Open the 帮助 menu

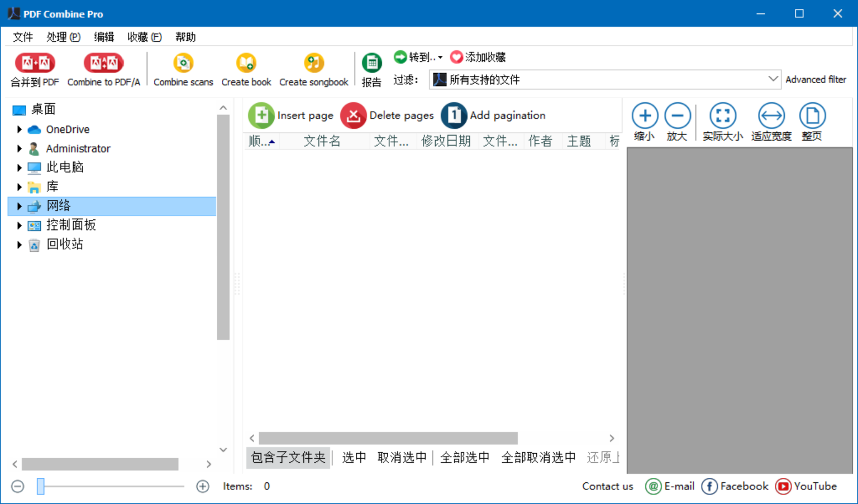click(x=185, y=37)
